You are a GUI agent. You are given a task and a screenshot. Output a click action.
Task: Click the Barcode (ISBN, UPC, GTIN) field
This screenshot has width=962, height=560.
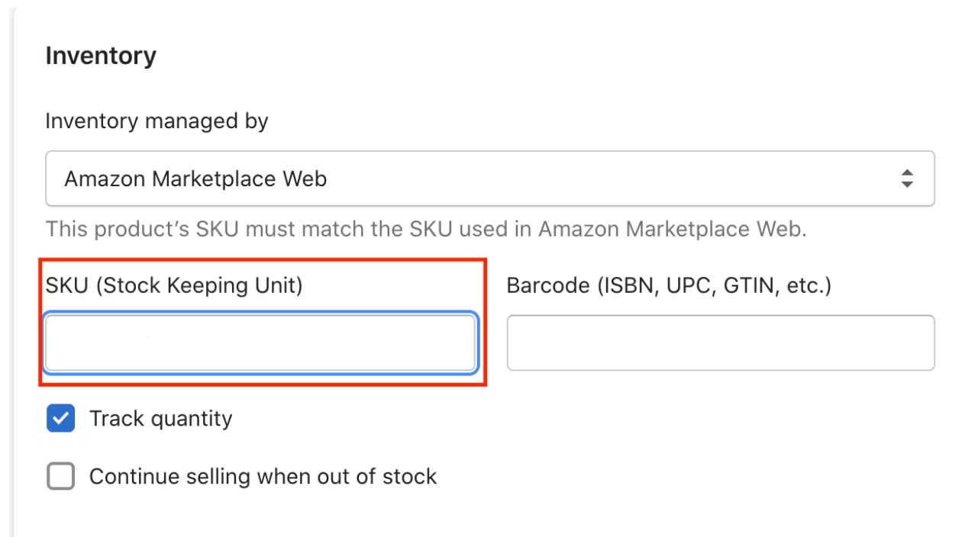[718, 343]
